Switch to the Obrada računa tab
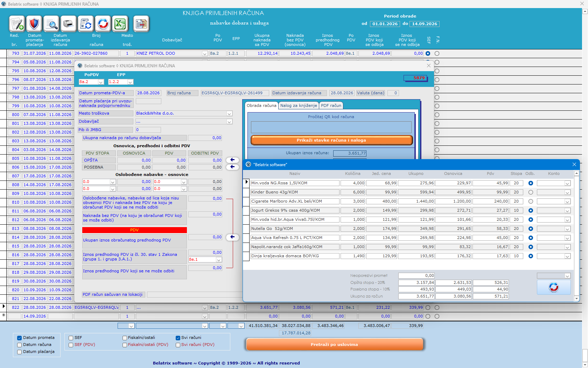The image size is (588, 368). coord(261,105)
